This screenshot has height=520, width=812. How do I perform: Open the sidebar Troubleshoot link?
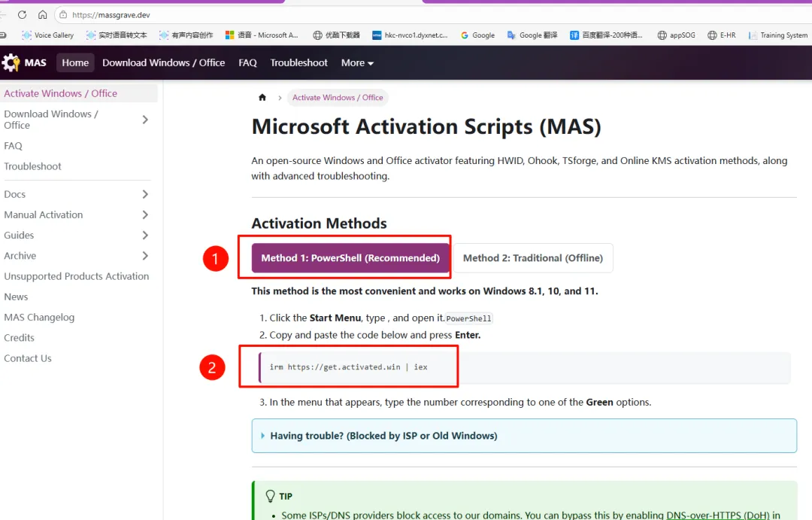32,166
